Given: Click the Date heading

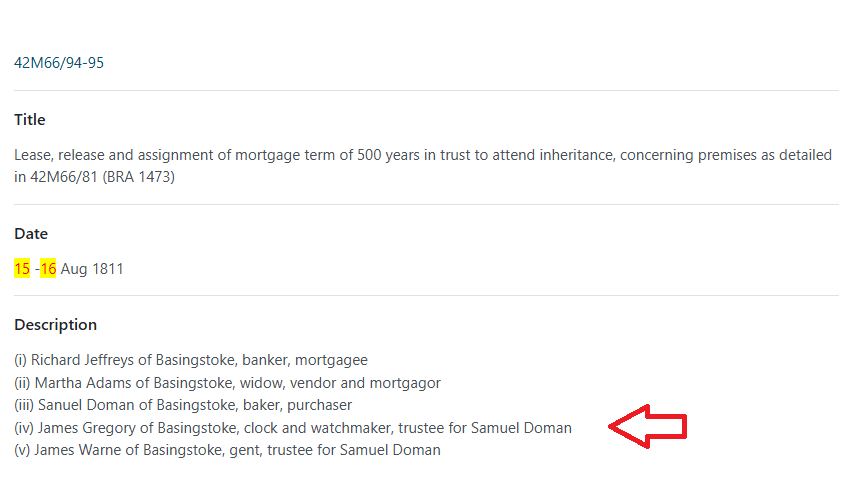Looking at the screenshot, I should click(31, 233).
